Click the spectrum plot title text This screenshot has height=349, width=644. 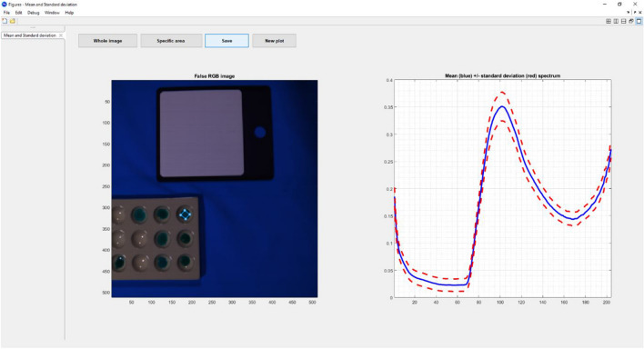pos(503,76)
